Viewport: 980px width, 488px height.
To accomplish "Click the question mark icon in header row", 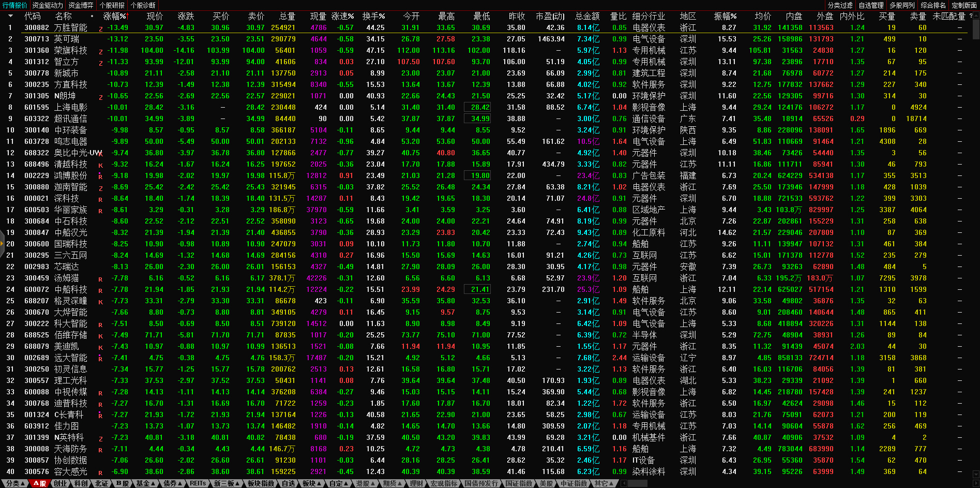I will coord(971,16).
